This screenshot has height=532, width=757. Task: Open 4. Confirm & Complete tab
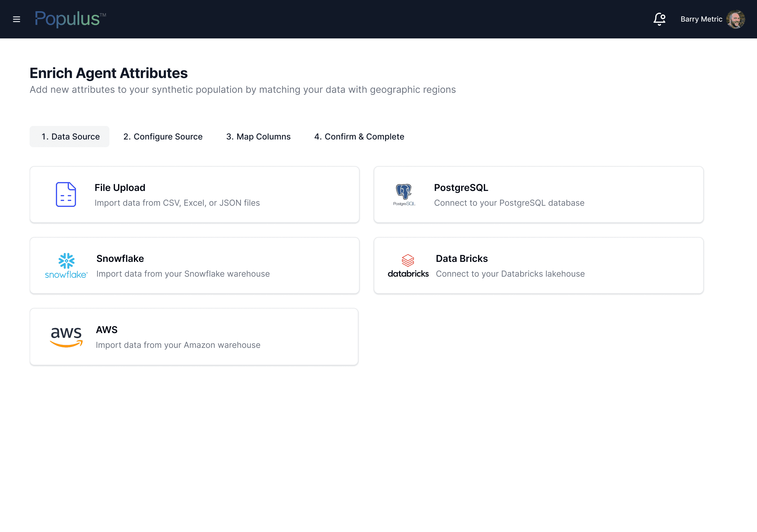click(359, 137)
